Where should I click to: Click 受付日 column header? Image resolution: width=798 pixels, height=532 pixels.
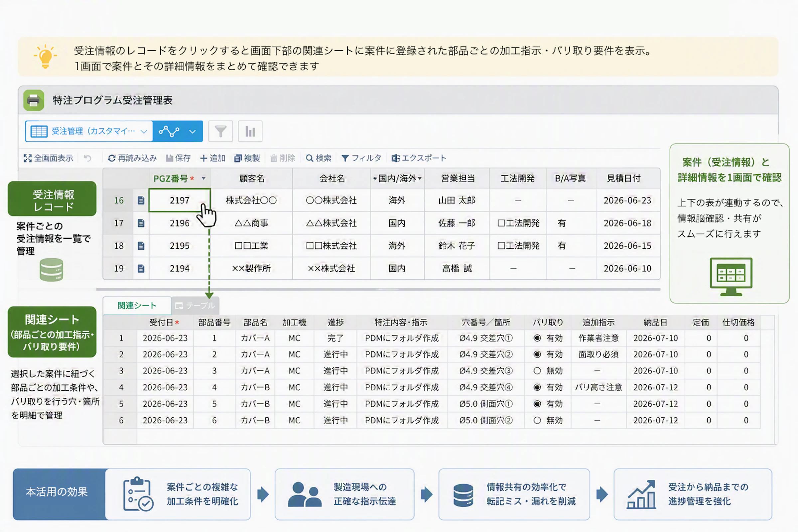(x=165, y=323)
